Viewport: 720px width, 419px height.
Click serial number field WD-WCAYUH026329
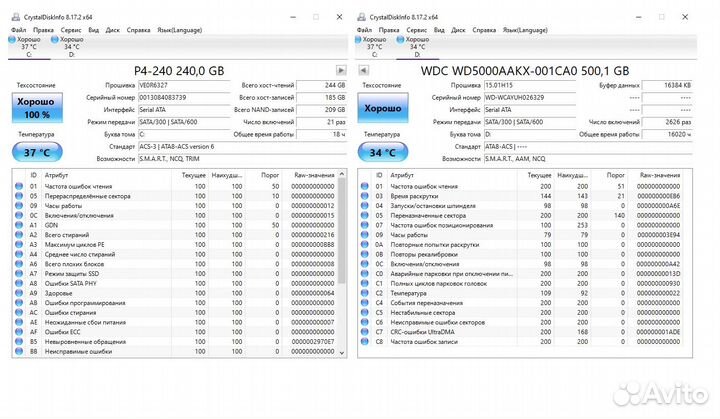point(529,97)
